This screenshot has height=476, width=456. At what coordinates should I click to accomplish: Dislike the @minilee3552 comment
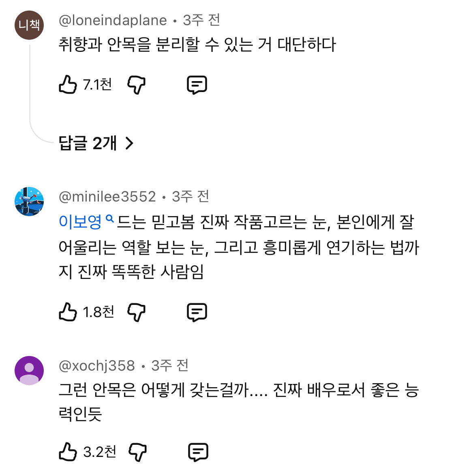[136, 312]
